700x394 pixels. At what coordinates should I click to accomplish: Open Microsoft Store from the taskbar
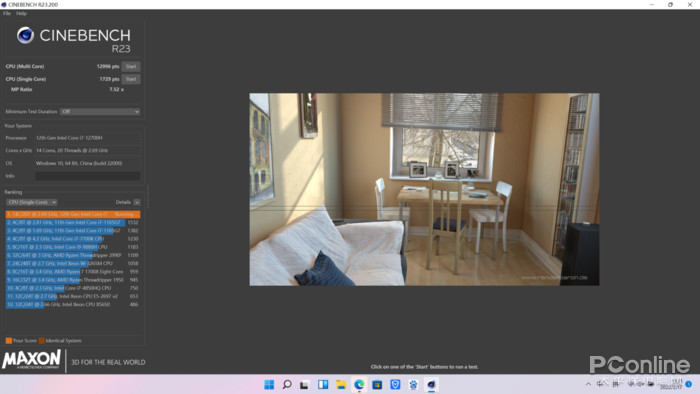pos(377,385)
